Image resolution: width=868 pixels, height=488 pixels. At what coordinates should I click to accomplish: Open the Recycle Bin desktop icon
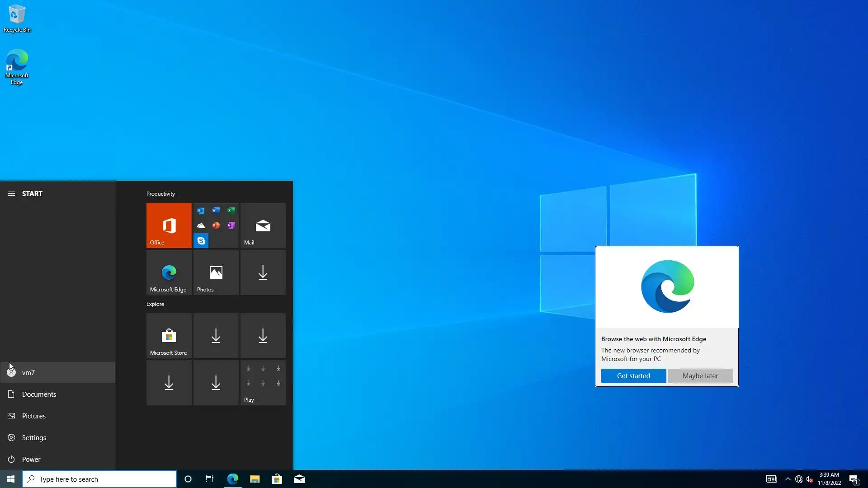click(x=17, y=19)
